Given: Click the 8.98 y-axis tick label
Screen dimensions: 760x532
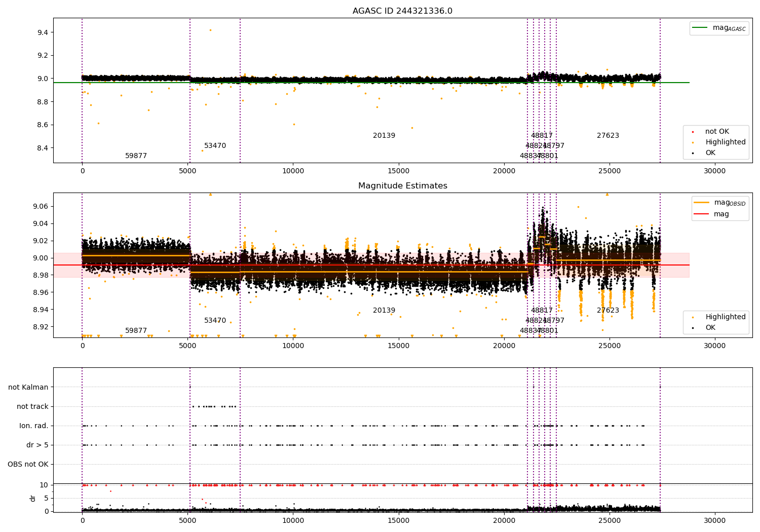Looking at the screenshot, I should [41, 275].
